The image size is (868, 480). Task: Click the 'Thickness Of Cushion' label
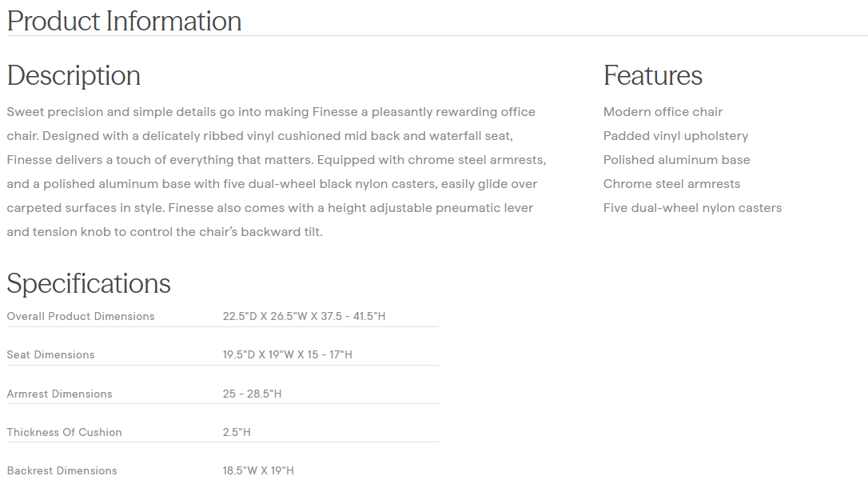[x=64, y=433]
